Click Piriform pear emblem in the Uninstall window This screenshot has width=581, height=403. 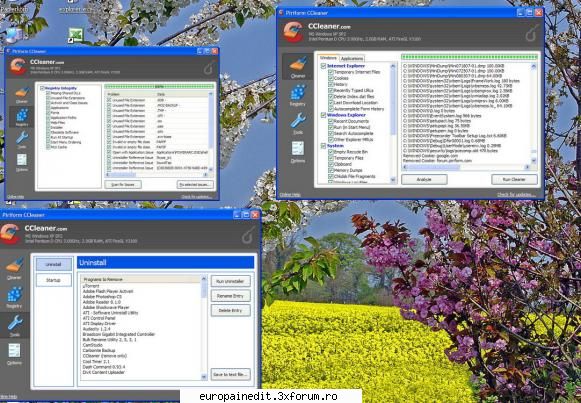click(x=248, y=235)
